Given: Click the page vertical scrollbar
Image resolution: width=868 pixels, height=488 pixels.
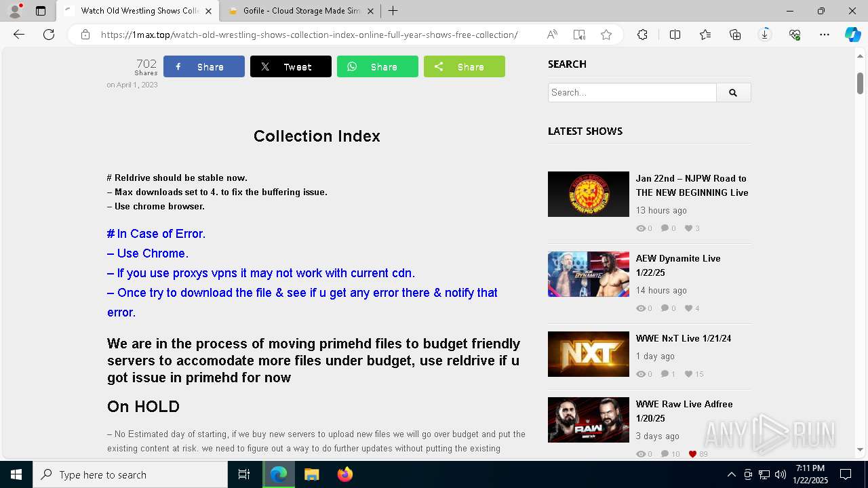Looking at the screenshot, I should (x=860, y=83).
